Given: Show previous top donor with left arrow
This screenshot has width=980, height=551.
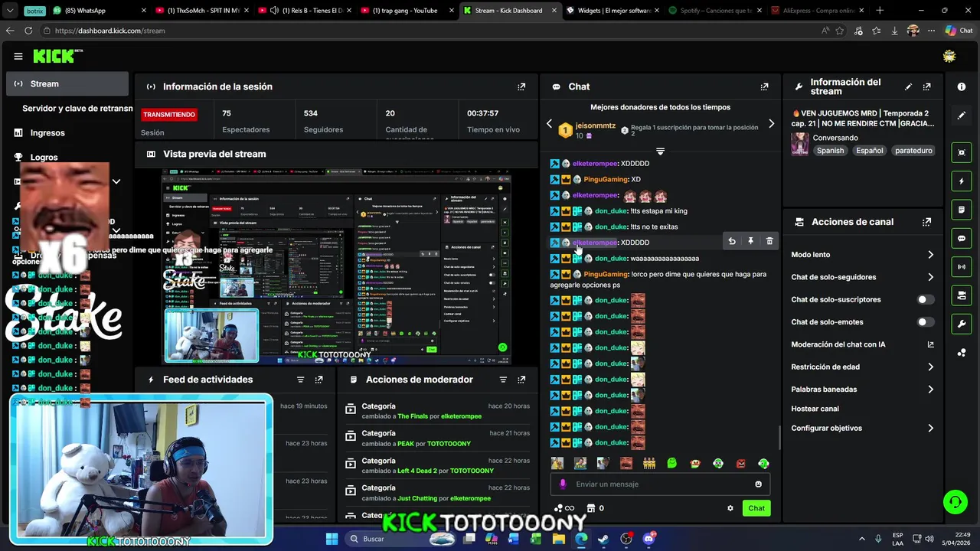Looking at the screenshot, I should pyautogui.click(x=549, y=123).
